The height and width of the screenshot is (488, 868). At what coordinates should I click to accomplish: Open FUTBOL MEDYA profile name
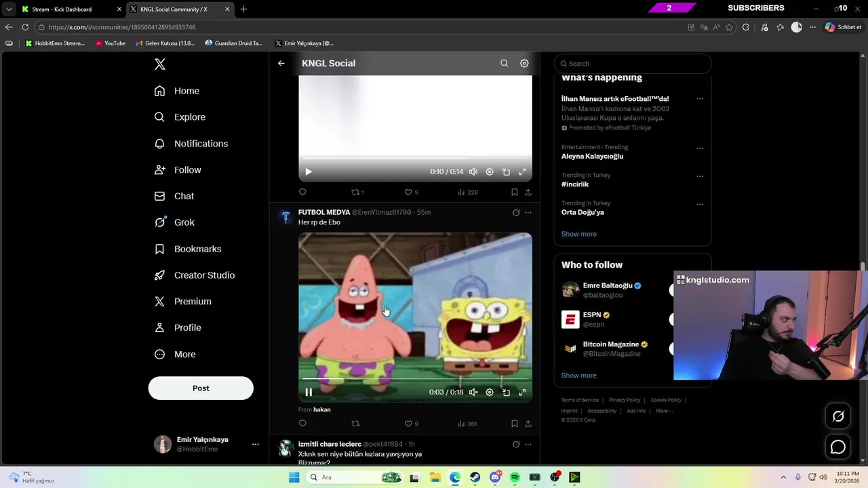(324, 212)
